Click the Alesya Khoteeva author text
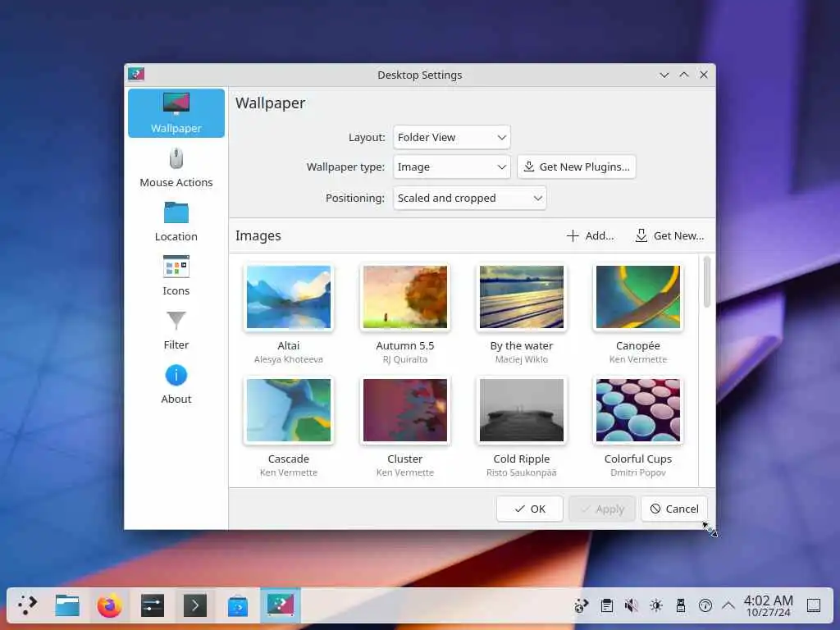This screenshot has width=840, height=630. point(288,359)
